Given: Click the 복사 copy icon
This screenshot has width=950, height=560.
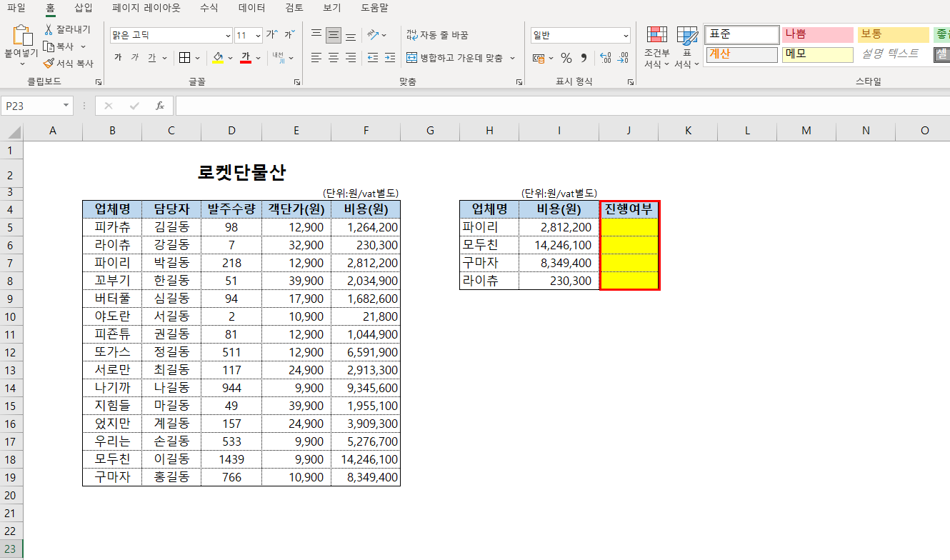Looking at the screenshot, I should coord(49,46).
